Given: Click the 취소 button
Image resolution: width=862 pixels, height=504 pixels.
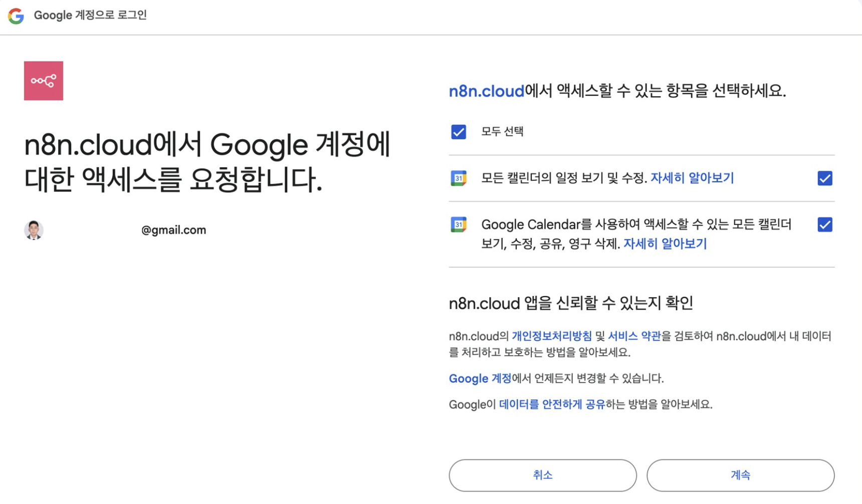Looking at the screenshot, I should [543, 475].
